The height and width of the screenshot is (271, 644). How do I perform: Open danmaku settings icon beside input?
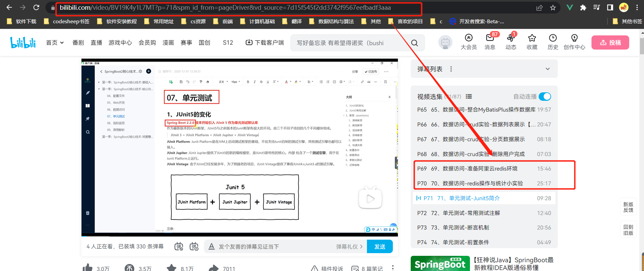(x=194, y=246)
